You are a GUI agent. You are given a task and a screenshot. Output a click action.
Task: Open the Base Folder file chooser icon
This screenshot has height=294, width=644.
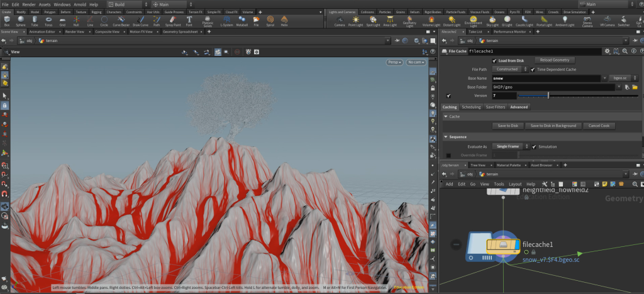coord(635,87)
